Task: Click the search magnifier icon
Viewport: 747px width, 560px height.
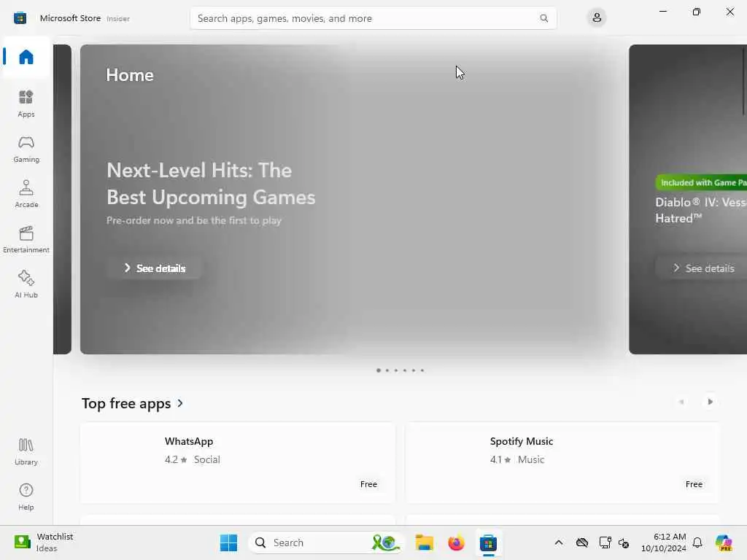Action: (x=543, y=18)
